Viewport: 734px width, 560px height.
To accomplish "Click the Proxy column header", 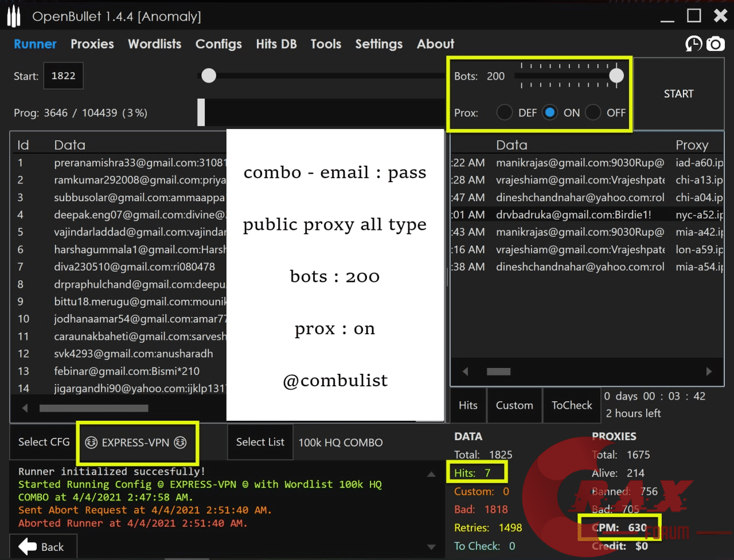I will coord(692,145).
